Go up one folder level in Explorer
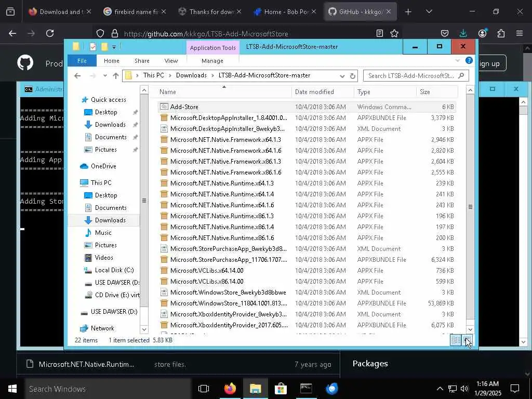Screen dimensions: 532x399 (x=116, y=76)
